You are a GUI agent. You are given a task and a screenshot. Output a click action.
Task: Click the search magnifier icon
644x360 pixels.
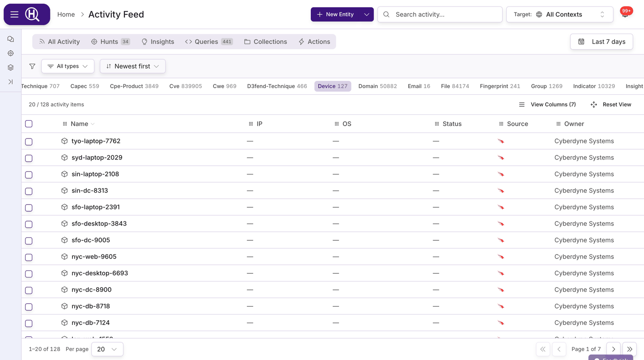click(x=386, y=14)
